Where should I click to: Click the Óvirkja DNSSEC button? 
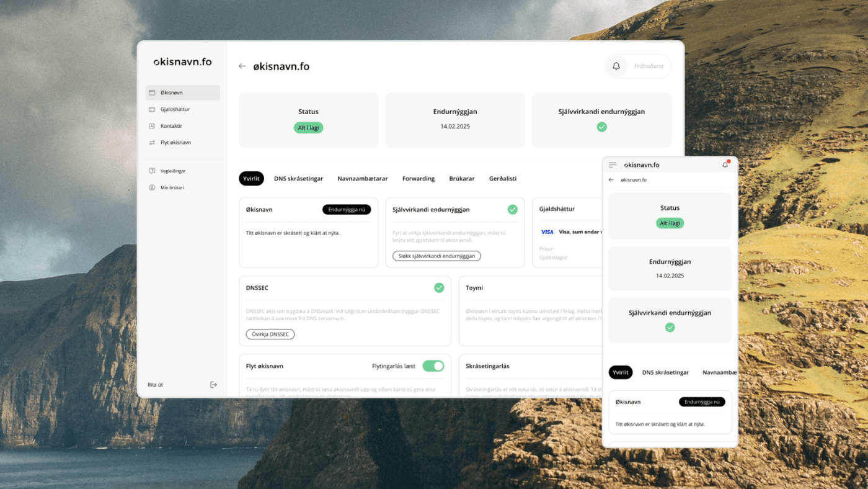270,334
